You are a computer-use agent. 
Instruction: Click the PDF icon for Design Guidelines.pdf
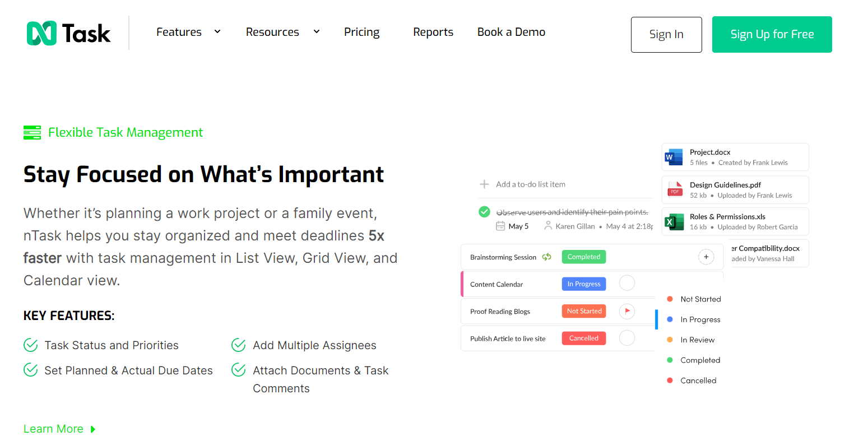click(675, 189)
